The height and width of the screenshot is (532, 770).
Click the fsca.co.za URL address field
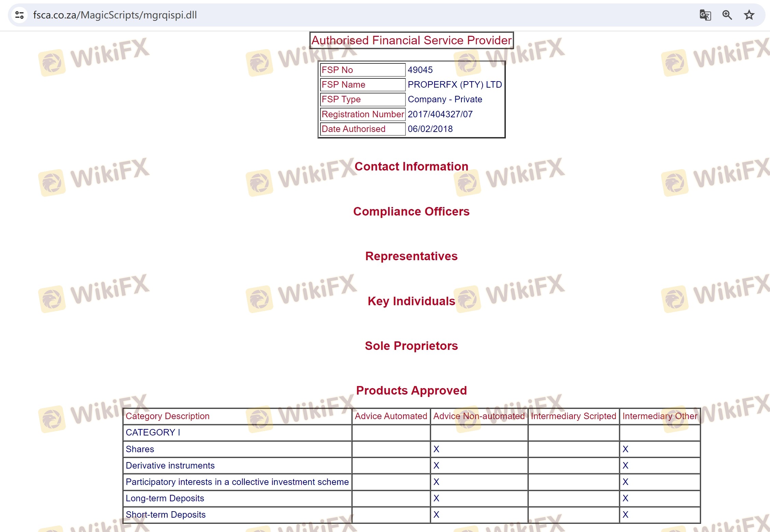(x=115, y=15)
